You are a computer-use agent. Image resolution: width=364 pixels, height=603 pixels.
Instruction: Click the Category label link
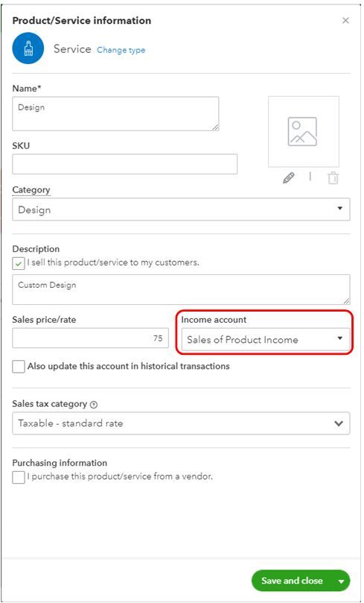tap(31, 190)
